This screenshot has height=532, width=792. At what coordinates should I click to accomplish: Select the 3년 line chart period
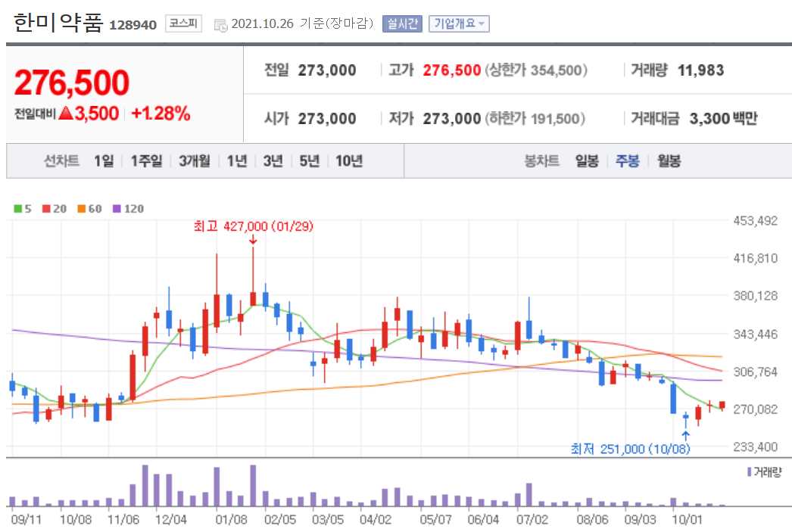pyautogui.click(x=273, y=161)
